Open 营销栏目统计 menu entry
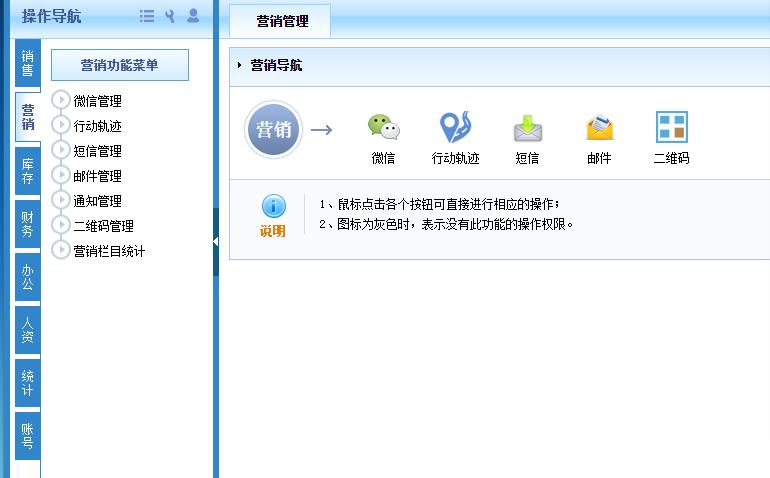770x478 pixels. coord(109,251)
